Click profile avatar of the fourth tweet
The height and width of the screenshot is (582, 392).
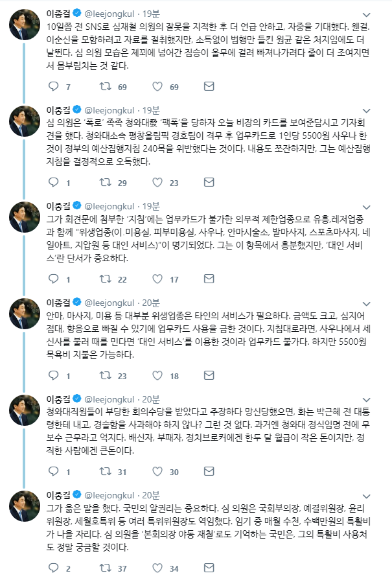tap(27, 316)
